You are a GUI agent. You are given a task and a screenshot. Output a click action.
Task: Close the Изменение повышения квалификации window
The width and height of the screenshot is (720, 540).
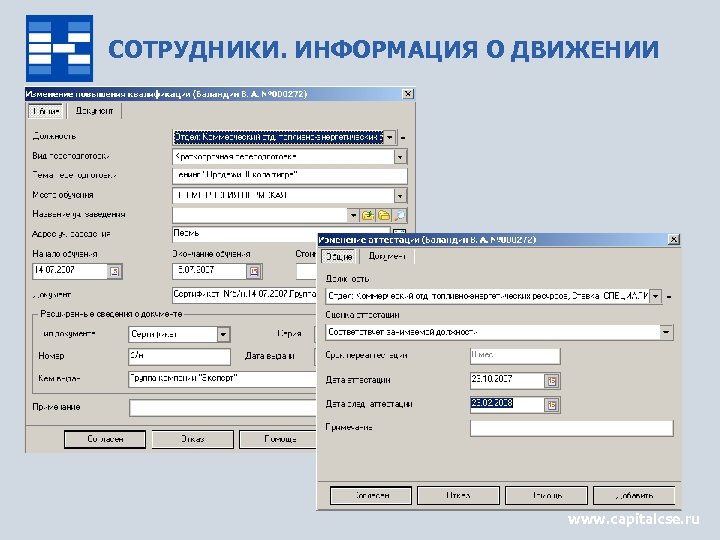click(408, 94)
